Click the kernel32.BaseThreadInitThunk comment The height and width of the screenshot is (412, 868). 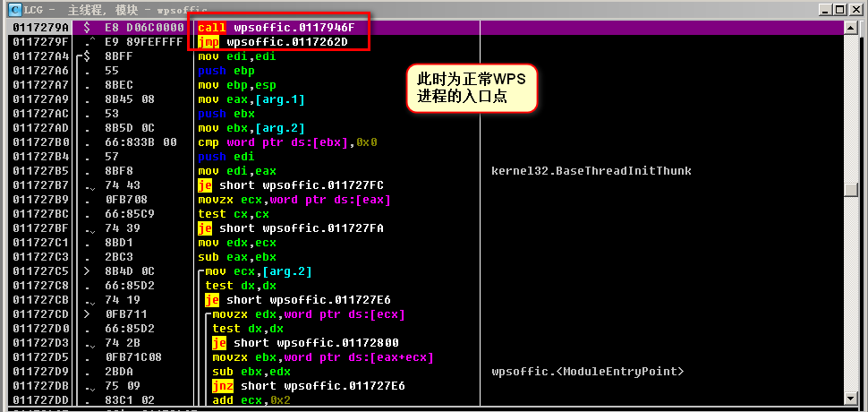tap(591, 171)
